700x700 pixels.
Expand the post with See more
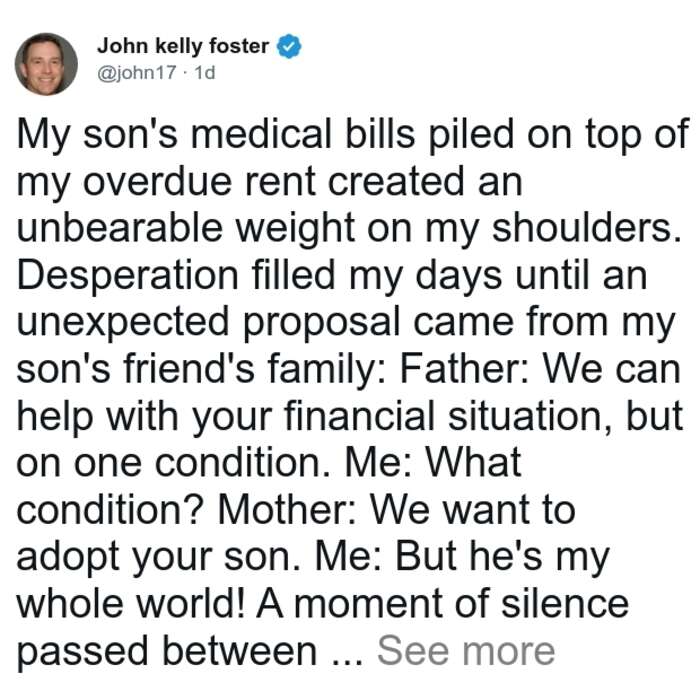[x=466, y=651]
